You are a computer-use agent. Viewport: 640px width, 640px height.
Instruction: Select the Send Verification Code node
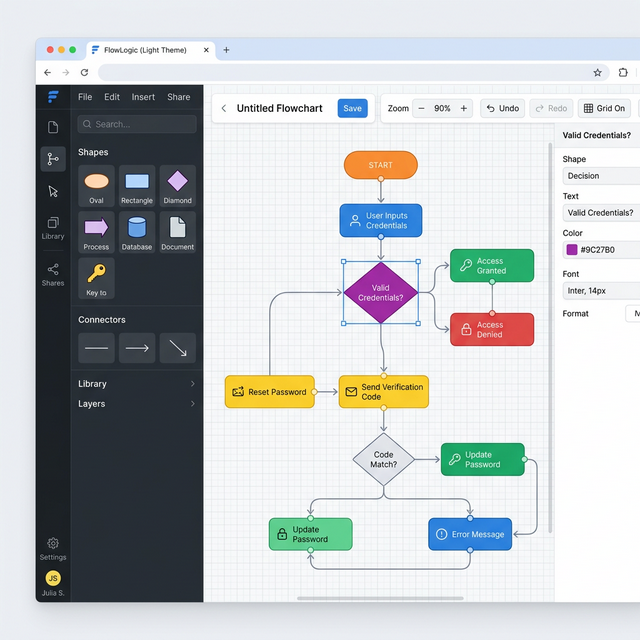(384, 392)
